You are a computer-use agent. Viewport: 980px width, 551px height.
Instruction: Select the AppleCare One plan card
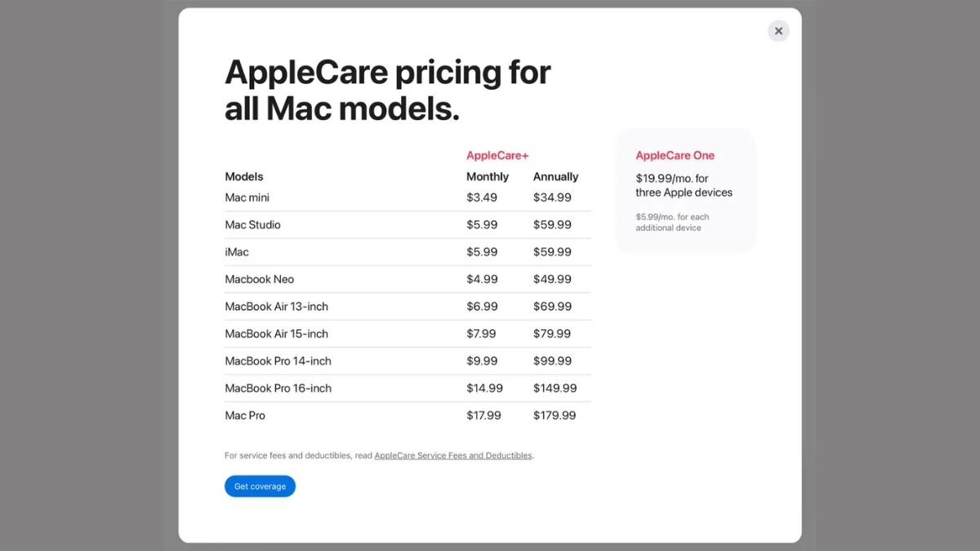pyautogui.click(x=685, y=189)
